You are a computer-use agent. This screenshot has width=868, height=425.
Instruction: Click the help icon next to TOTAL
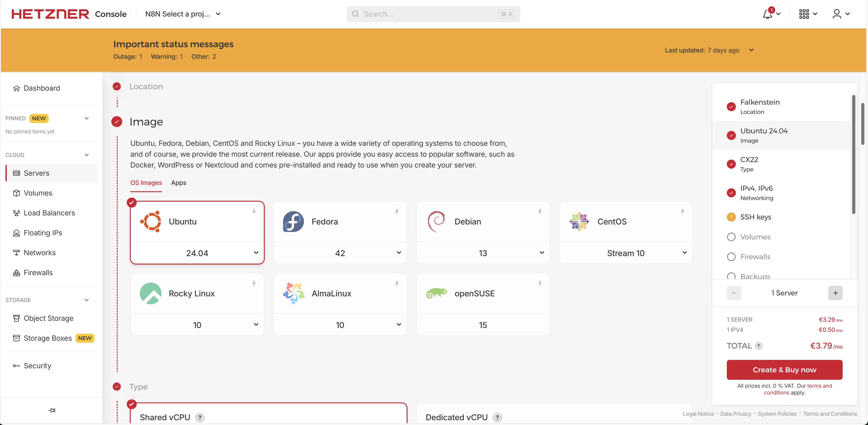point(758,346)
